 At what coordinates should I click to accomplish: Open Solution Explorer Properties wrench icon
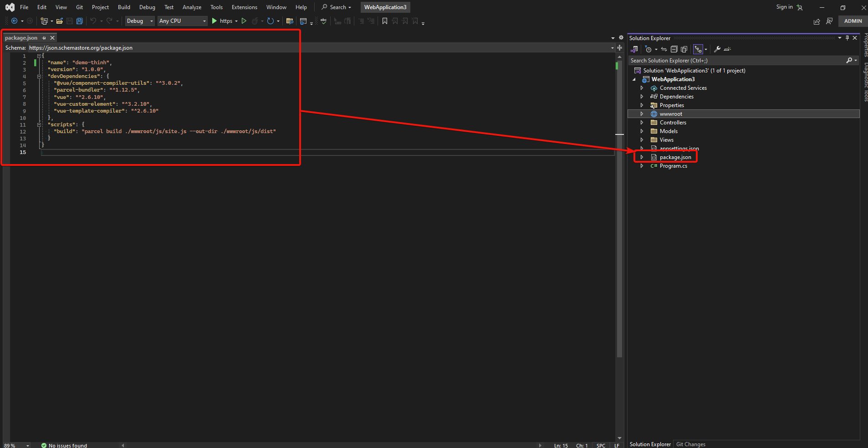point(717,49)
